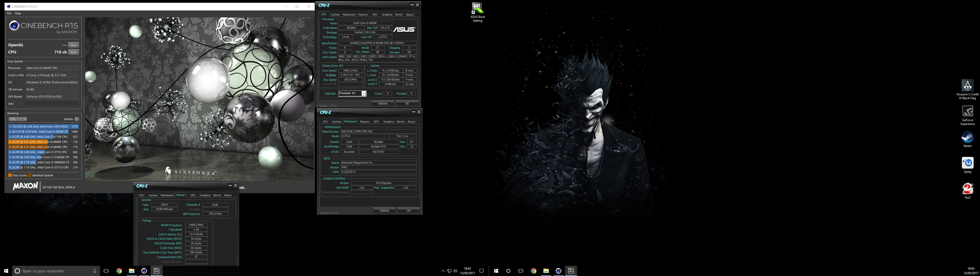This screenshot has height=276, width=980.
Task: Show hidden system tray icons
Action: click(443, 271)
